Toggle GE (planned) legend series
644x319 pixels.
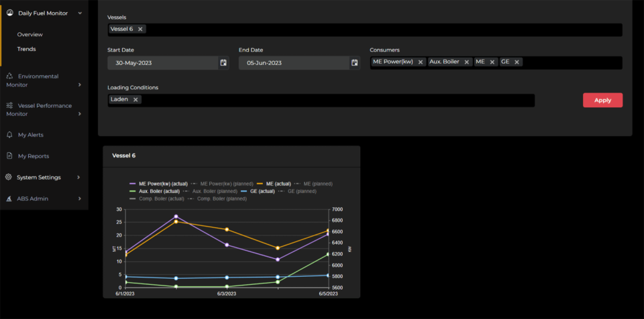click(297, 191)
